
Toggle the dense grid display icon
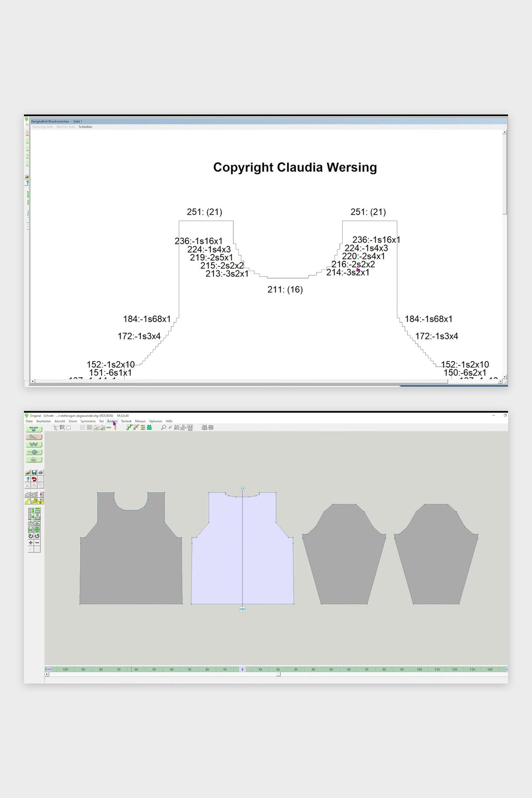(x=89, y=428)
